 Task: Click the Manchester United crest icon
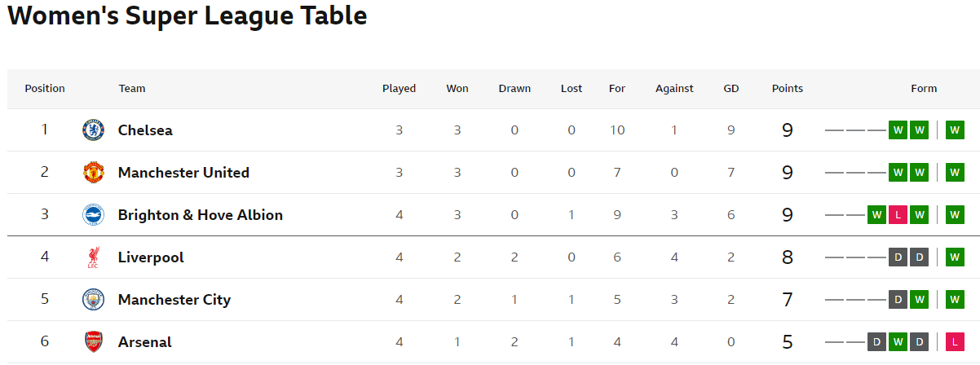pos(94,173)
